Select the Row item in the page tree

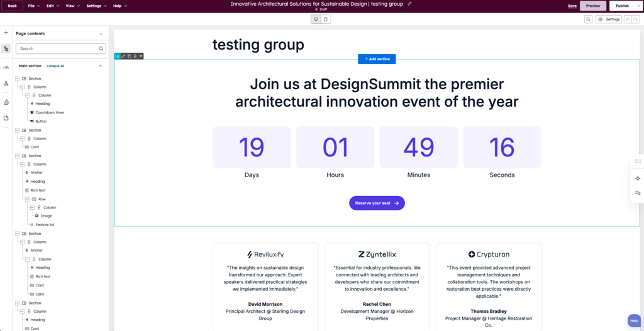click(x=42, y=199)
